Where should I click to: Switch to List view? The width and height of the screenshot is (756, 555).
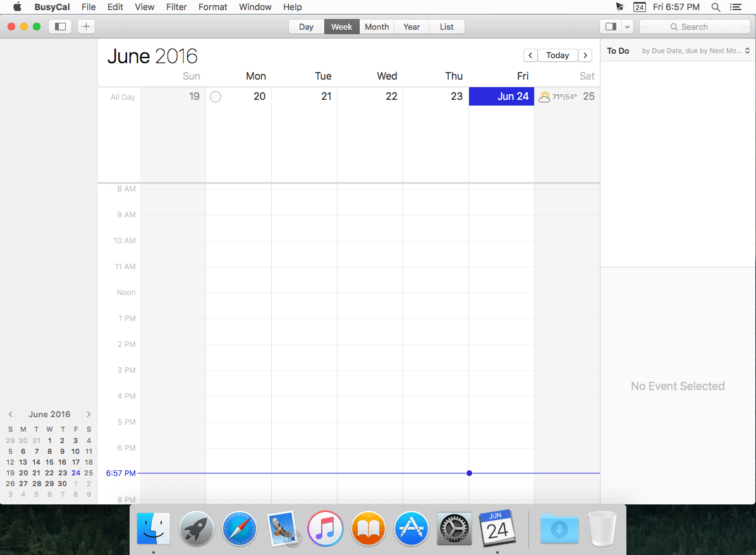(x=447, y=27)
